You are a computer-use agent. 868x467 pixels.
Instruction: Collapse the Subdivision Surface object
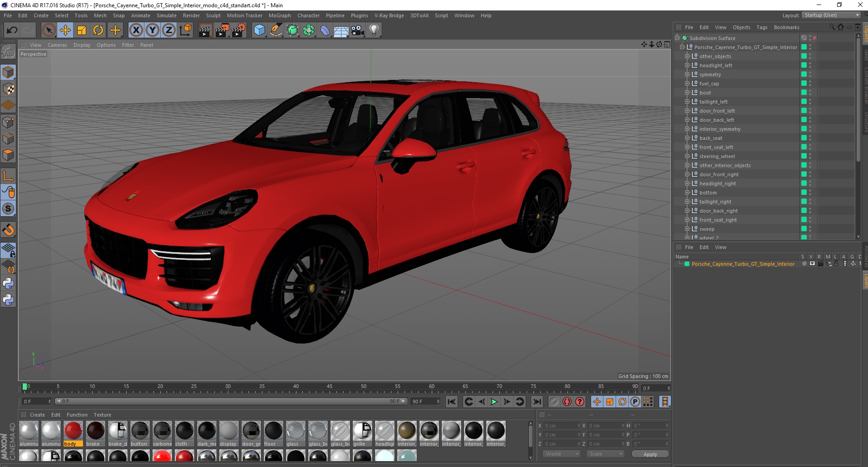677,38
